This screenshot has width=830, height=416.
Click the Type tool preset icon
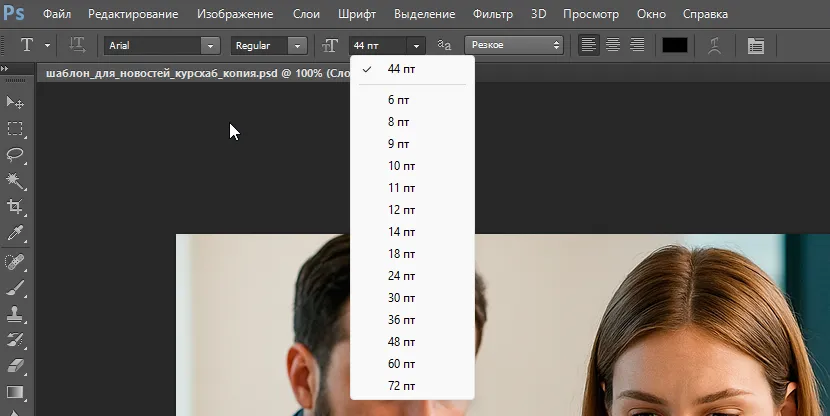[27, 46]
